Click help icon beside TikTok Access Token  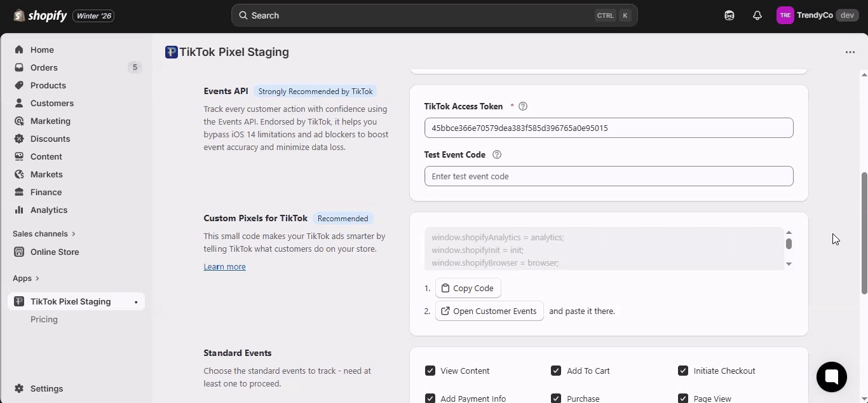pyautogui.click(x=523, y=107)
